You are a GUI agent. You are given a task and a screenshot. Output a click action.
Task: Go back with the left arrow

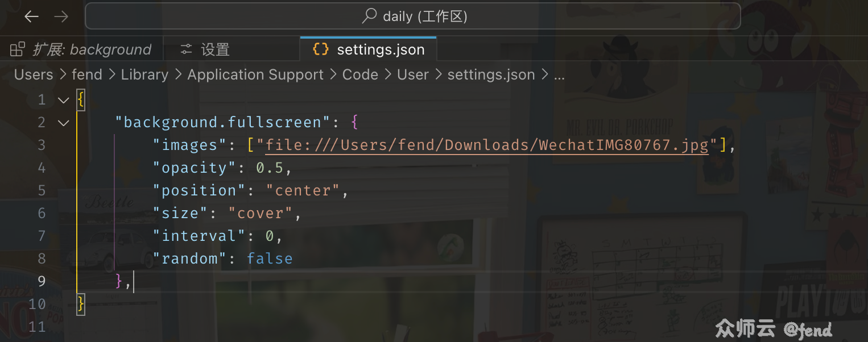31,16
